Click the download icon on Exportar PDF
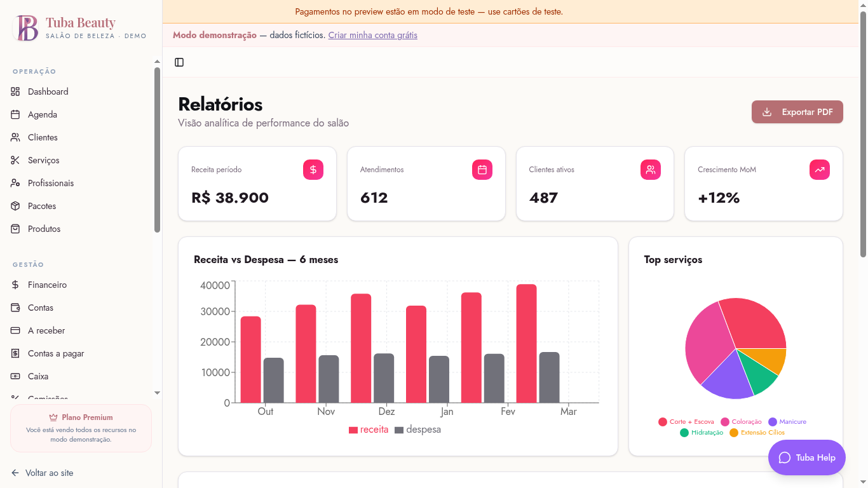The height and width of the screenshot is (488, 868). click(x=767, y=112)
